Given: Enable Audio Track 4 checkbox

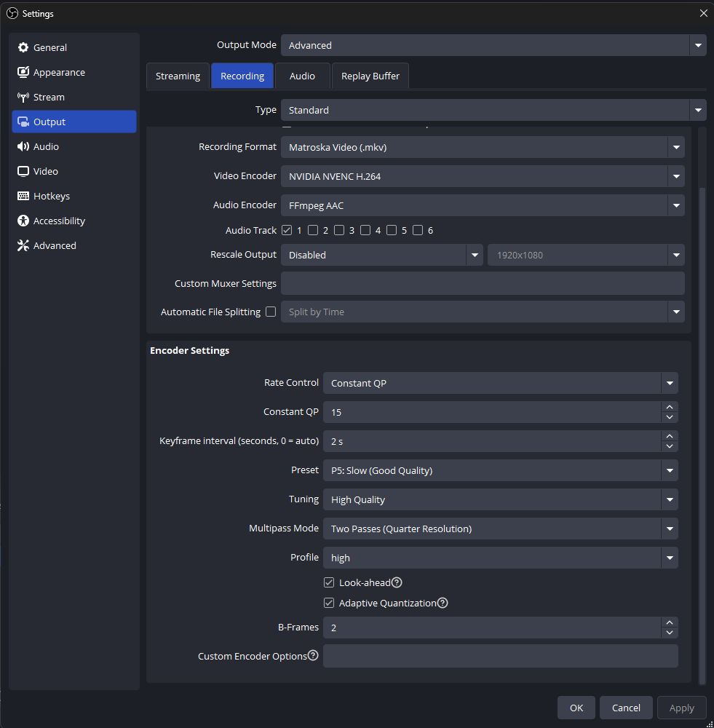Looking at the screenshot, I should (365, 230).
